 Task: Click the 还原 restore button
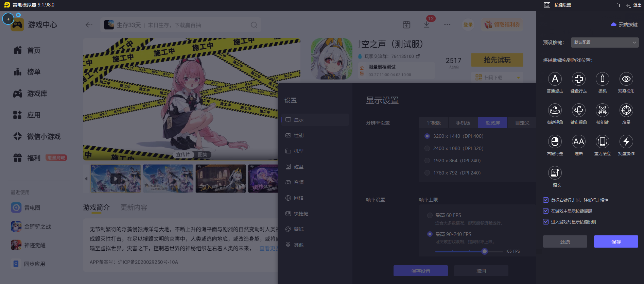click(x=565, y=241)
